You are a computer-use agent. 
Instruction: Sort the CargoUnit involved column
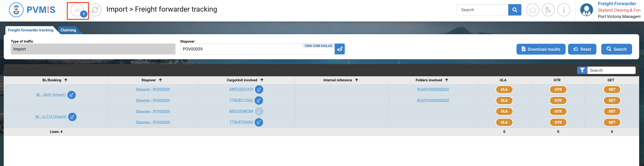pos(262,80)
